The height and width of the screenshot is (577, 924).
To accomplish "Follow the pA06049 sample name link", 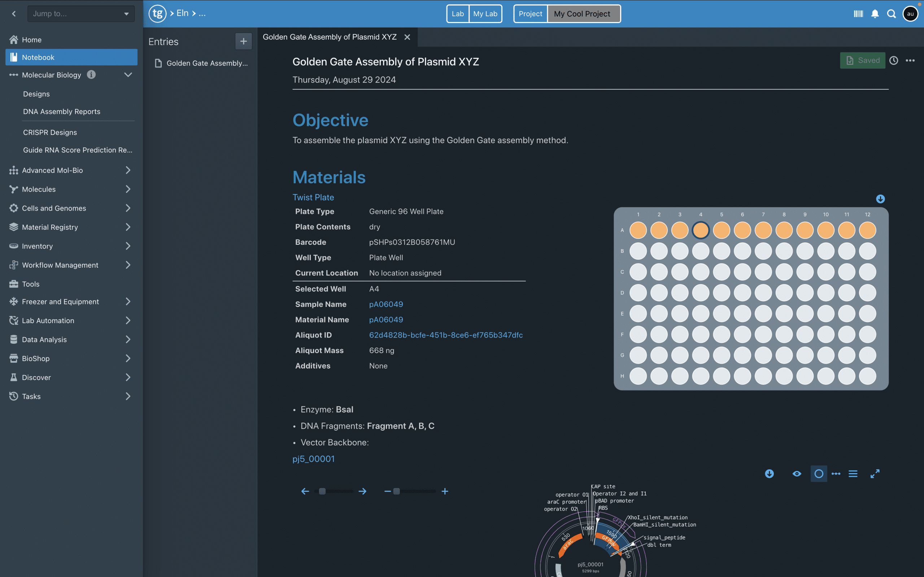I will tap(386, 304).
